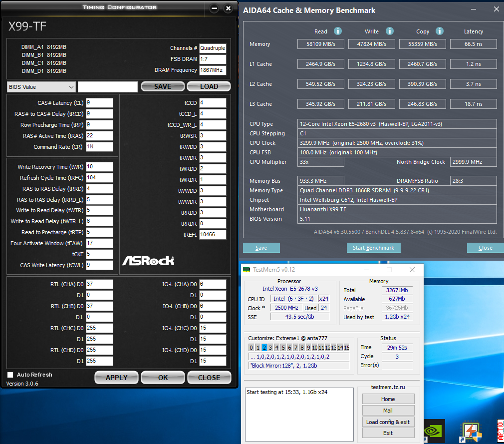The height and width of the screenshot is (444, 504).
Task: Click the Time value 29m 52s in TestMem5
Action: [x=397, y=348]
